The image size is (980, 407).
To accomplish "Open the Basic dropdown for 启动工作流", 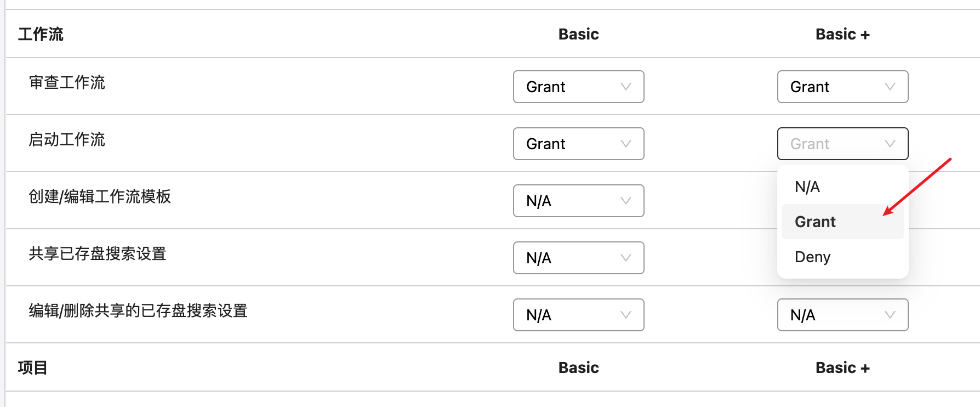I will tap(578, 144).
